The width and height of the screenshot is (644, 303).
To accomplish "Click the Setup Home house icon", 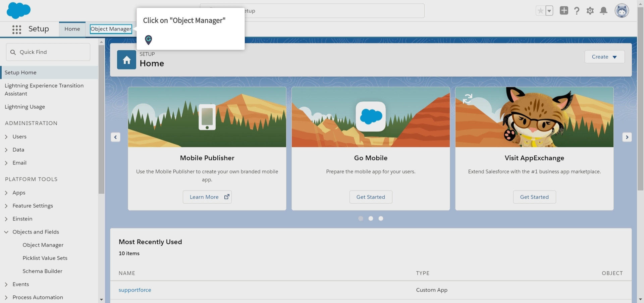I will pos(126,60).
